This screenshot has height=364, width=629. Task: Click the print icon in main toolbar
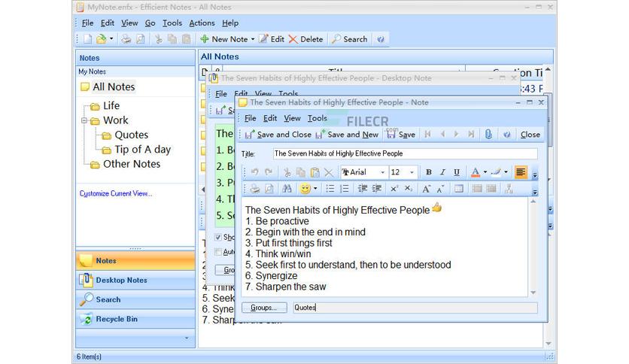pos(126,39)
